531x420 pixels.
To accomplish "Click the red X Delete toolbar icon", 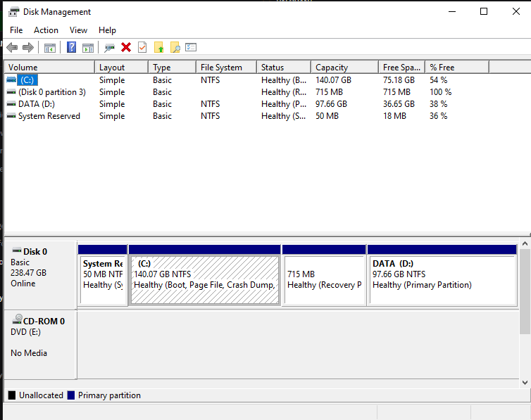I will [126, 47].
